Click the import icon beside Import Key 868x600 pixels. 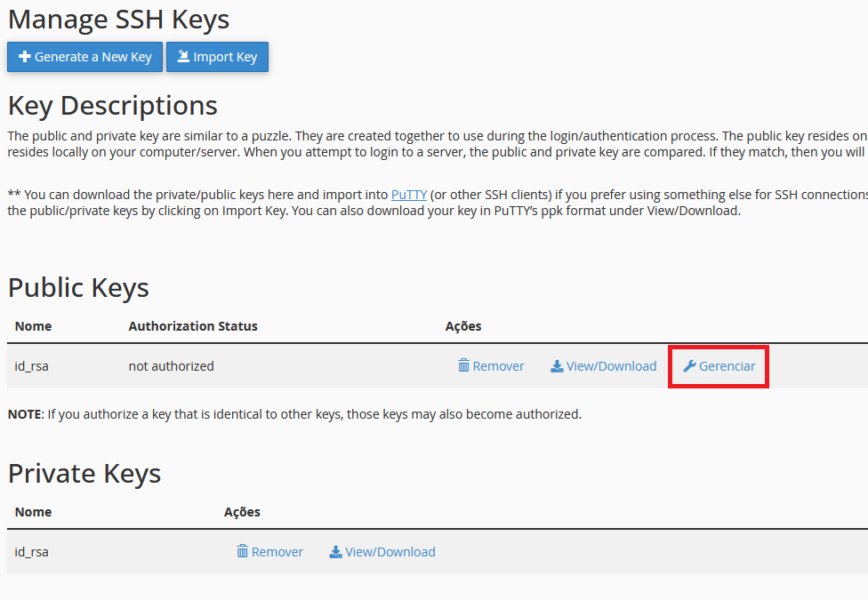tap(183, 57)
